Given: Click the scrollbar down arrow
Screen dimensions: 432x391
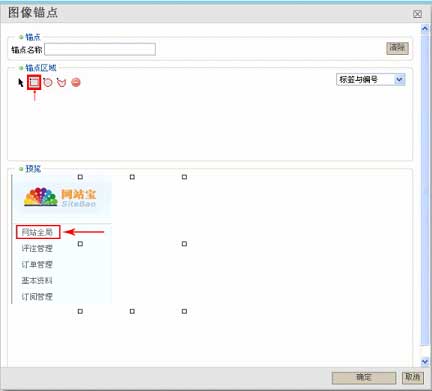Looking at the screenshot, I should click(x=425, y=361).
